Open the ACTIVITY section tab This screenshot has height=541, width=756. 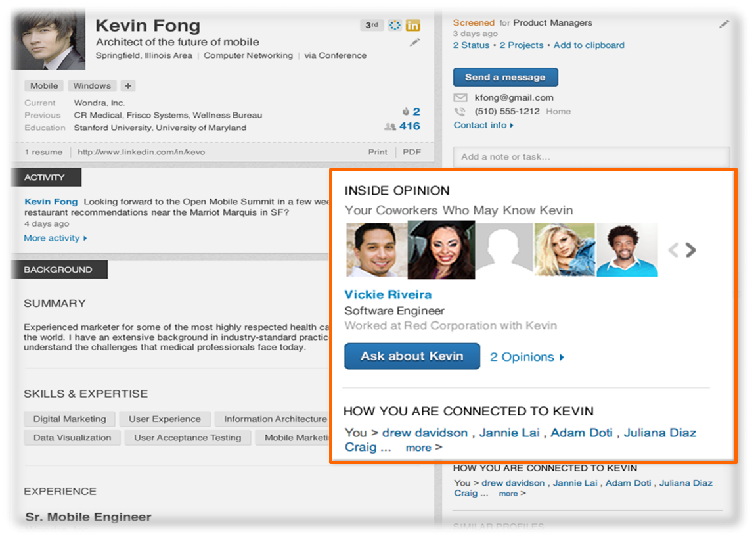tap(45, 177)
